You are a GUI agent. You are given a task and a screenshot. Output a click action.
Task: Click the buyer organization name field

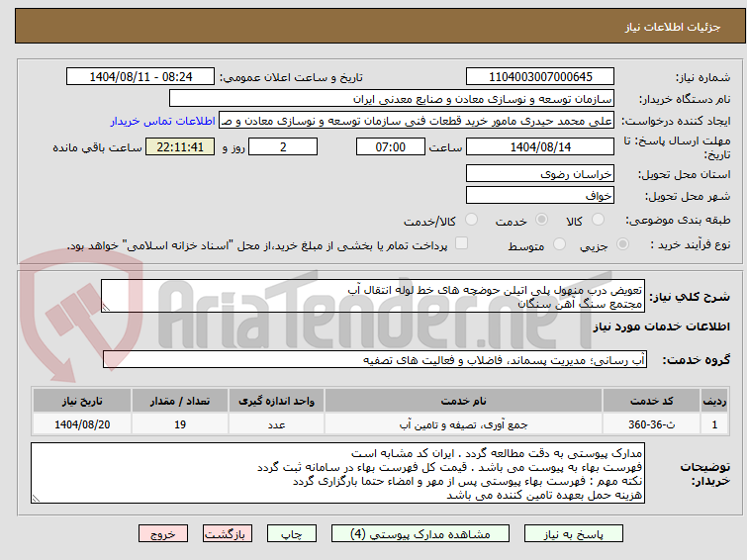point(392,99)
